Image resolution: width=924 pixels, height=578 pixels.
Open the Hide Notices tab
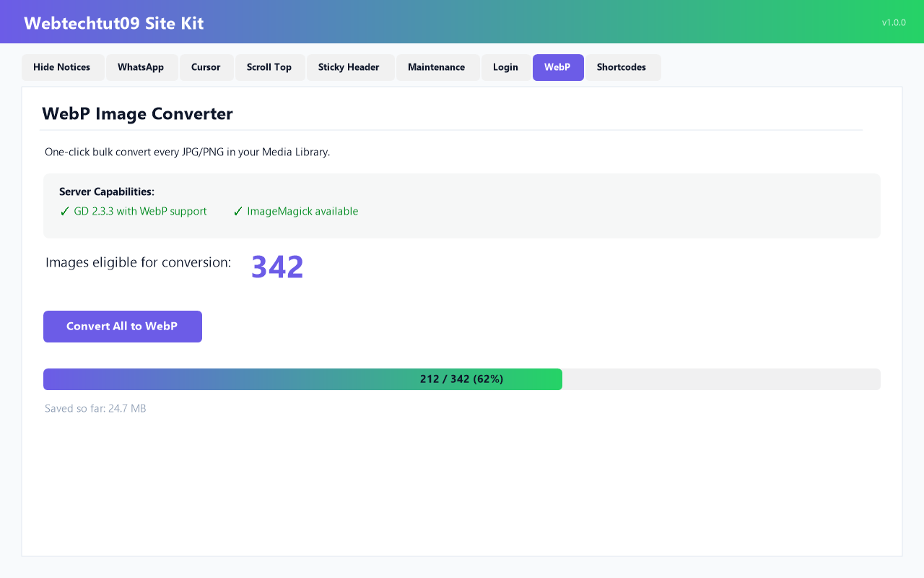(63, 67)
